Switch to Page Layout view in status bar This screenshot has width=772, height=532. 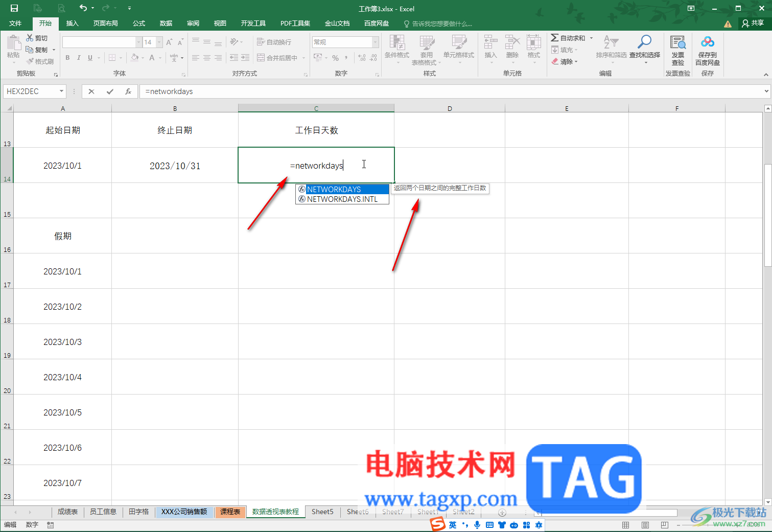coord(645,525)
